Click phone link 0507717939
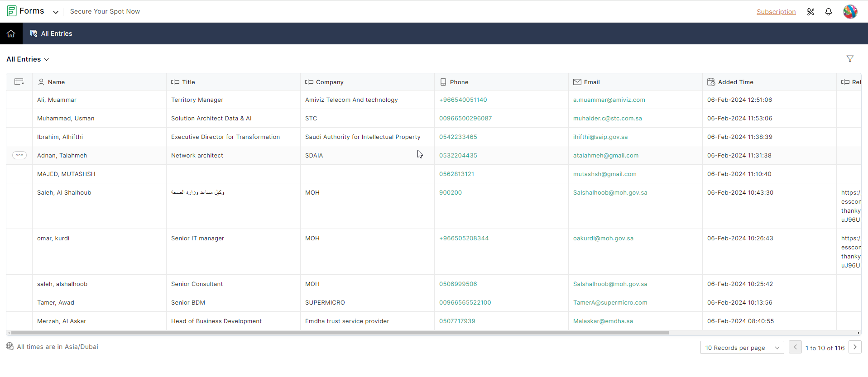 coord(457,321)
